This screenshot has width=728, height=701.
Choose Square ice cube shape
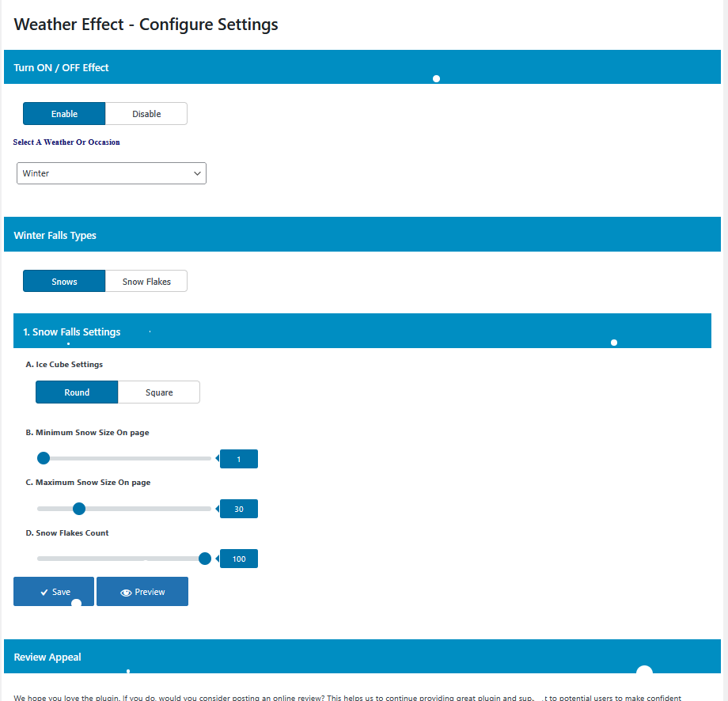(159, 392)
